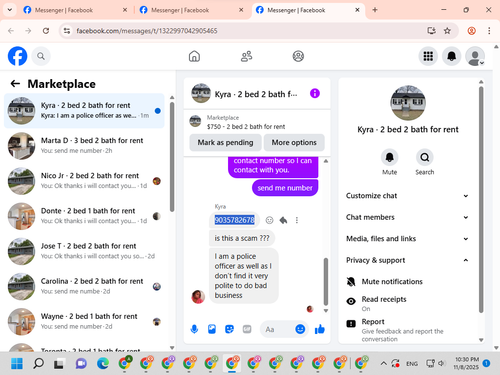Go to the Home feed icon

pos(194,56)
